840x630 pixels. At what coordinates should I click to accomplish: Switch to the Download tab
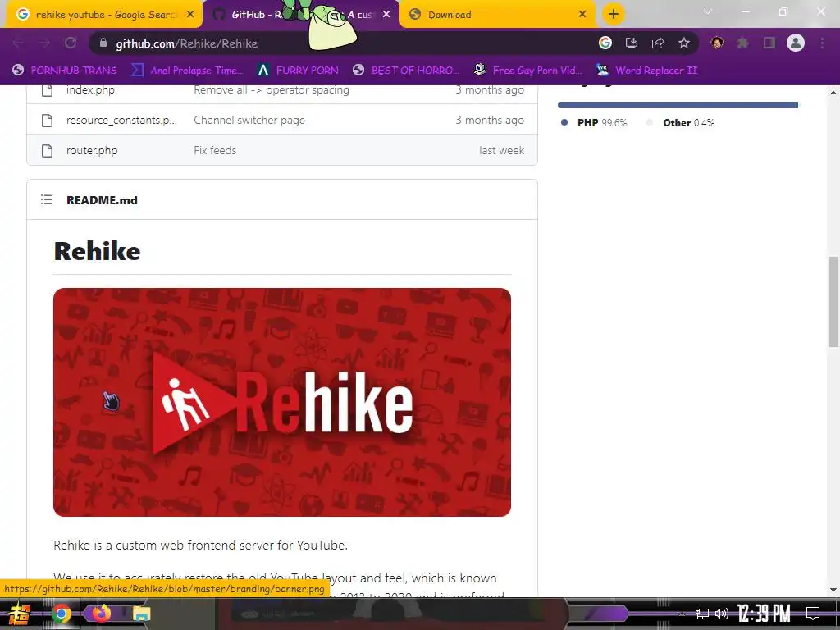coord(498,15)
